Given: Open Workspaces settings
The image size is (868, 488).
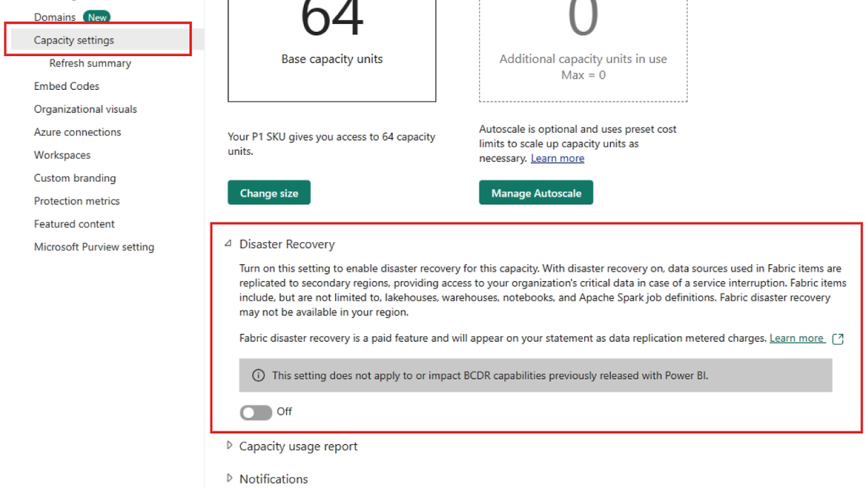Looking at the screenshot, I should (x=61, y=155).
